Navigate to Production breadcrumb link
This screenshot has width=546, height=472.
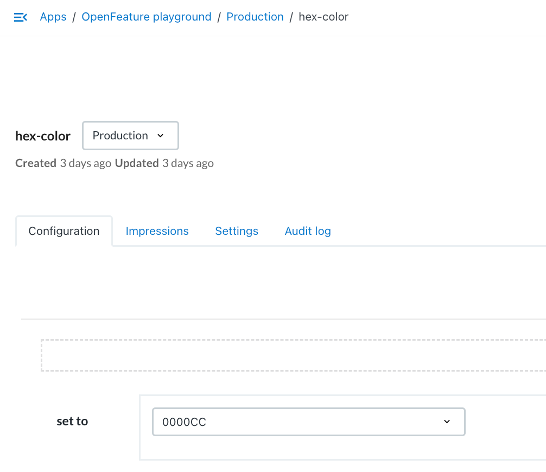[255, 17]
